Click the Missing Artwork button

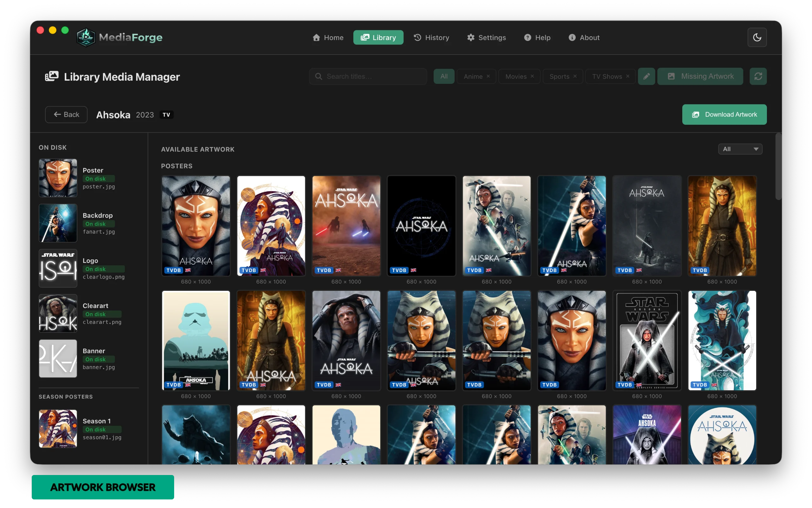click(x=700, y=76)
